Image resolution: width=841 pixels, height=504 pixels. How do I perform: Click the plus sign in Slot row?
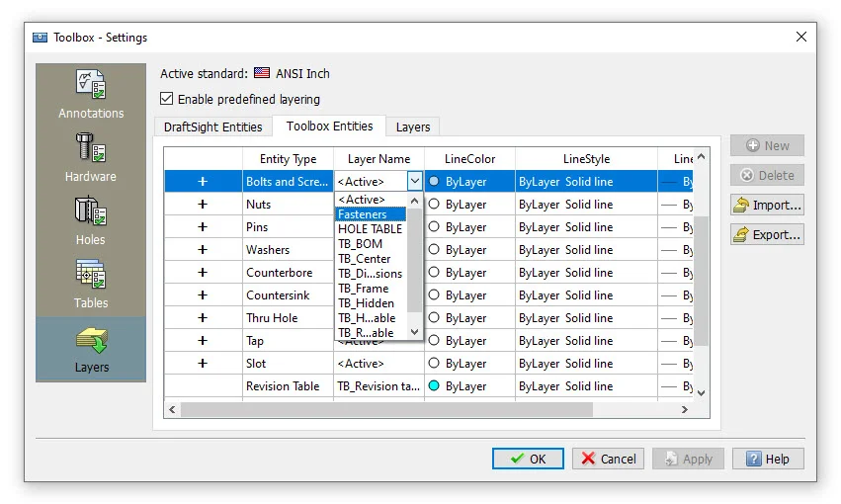203,364
